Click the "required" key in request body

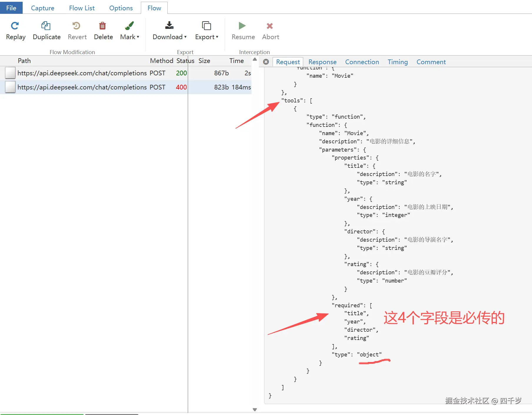coord(349,305)
